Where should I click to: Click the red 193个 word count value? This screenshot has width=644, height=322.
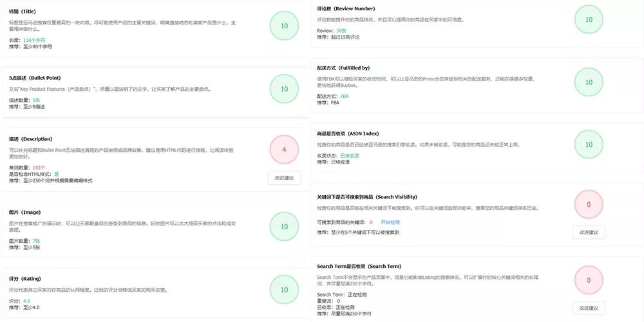(x=39, y=168)
